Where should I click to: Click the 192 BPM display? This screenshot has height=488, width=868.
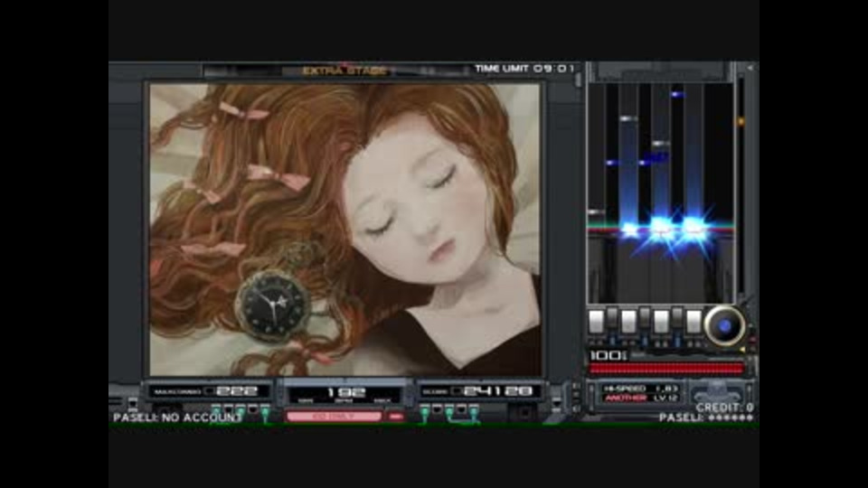(344, 394)
